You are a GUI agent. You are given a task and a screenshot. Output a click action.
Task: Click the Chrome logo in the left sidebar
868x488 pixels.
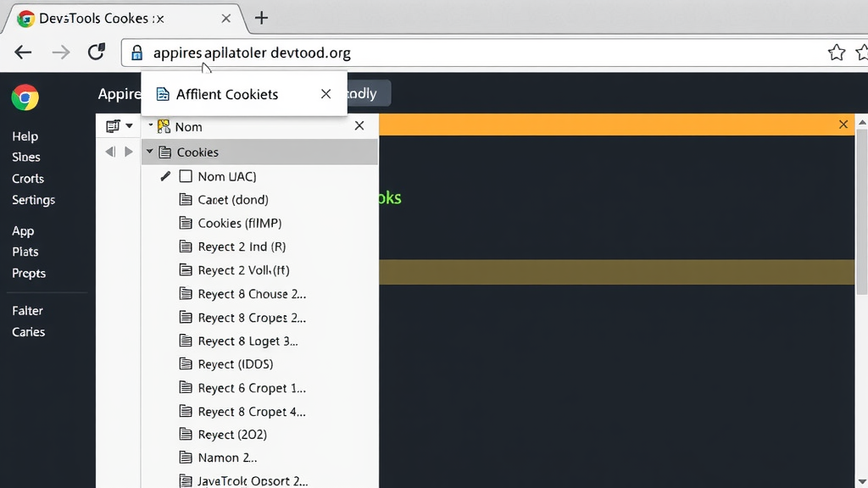[x=25, y=97]
